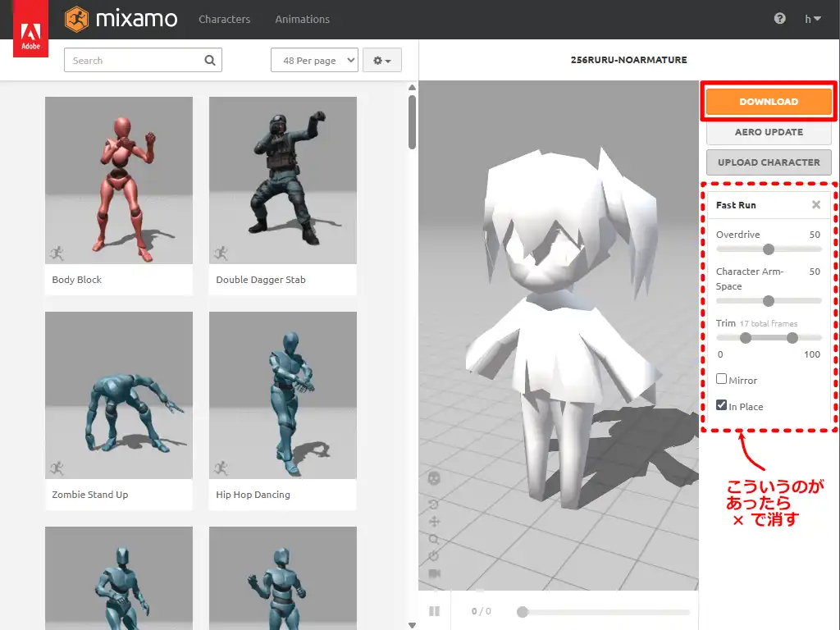840x630 pixels.
Task: Toggle the skeleton view skull icon
Action: tap(435, 478)
